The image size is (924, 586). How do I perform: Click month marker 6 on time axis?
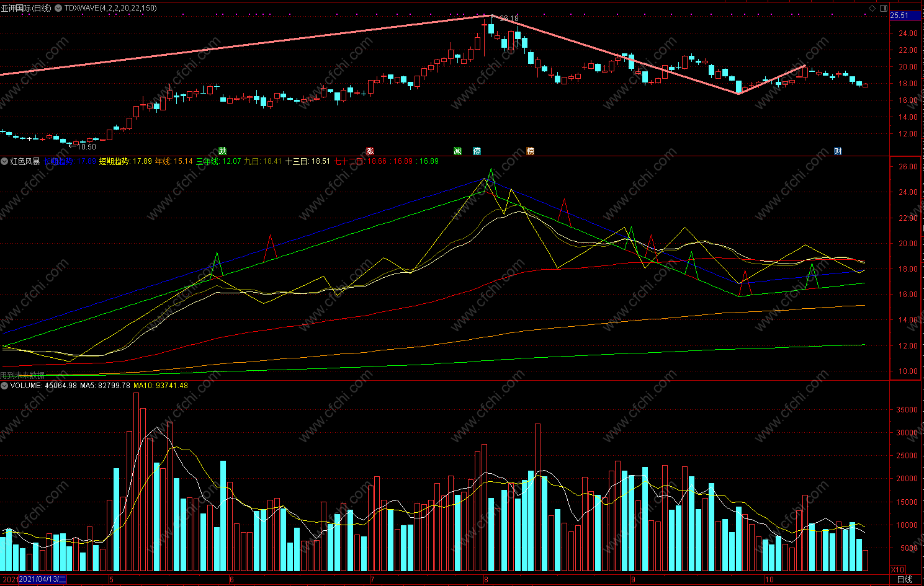[x=231, y=580]
